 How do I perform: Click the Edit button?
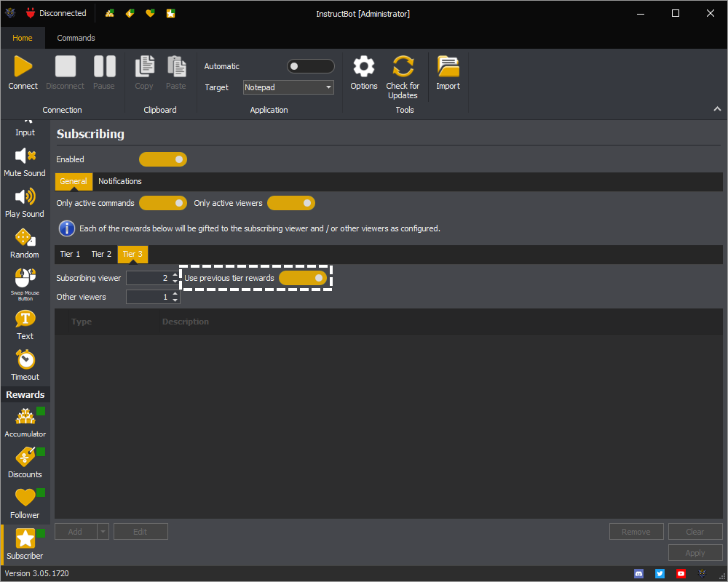141,532
